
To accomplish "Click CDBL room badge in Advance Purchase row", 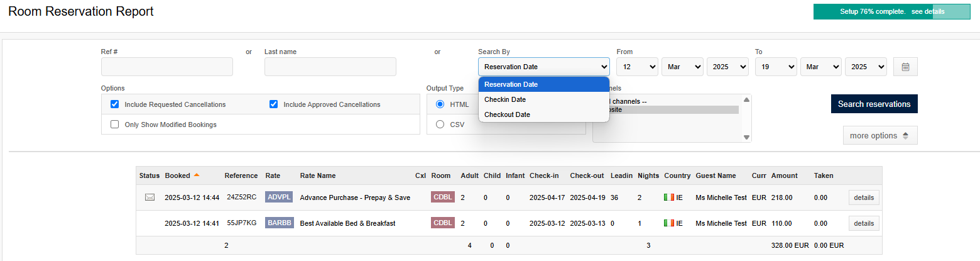I will pos(442,197).
